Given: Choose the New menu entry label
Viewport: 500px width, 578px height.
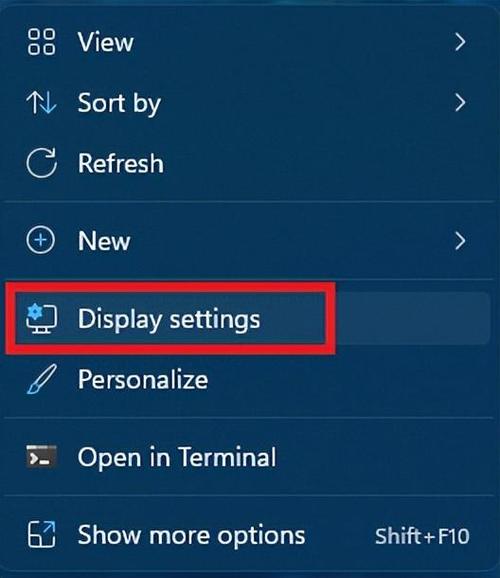Looking at the screenshot, I should (104, 241).
